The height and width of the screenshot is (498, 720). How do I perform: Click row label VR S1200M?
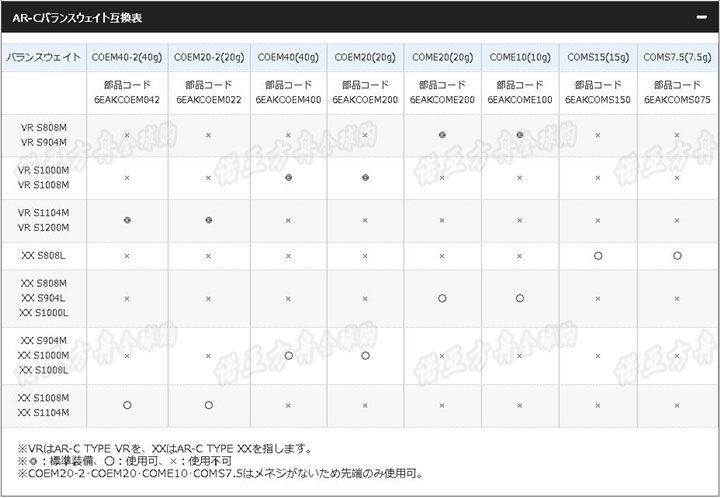tap(44, 228)
